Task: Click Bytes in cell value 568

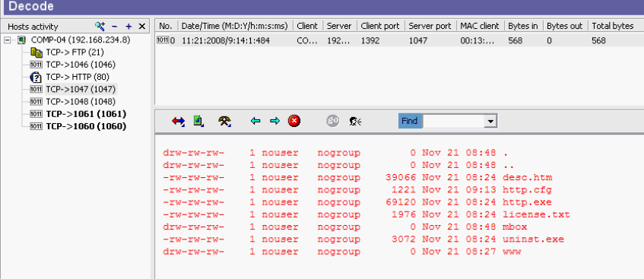Action: 515,41
